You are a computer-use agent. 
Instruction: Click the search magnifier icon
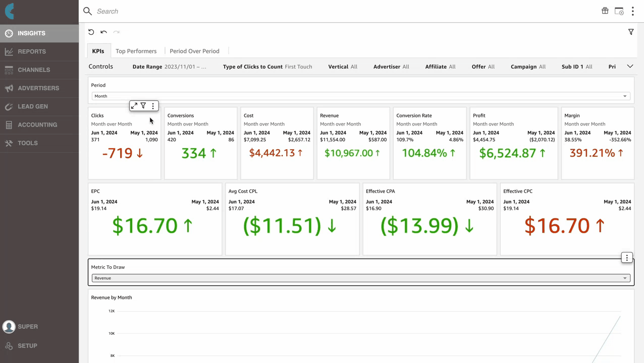[87, 11]
